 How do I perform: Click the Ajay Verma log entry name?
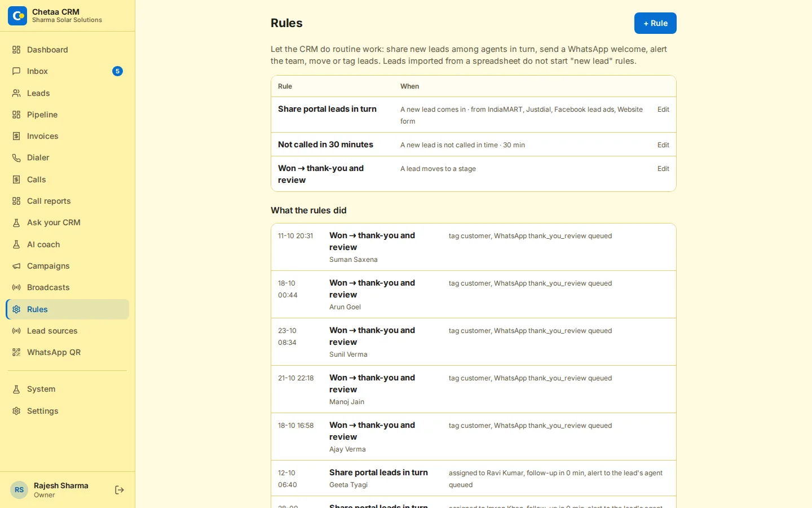(x=347, y=449)
